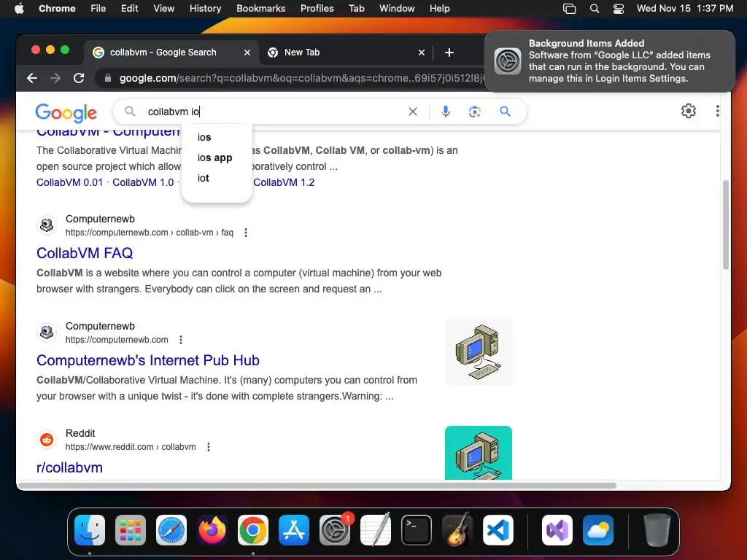This screenshot has width=747, height=560.
Task: Open the View menu
Action: 164,9
